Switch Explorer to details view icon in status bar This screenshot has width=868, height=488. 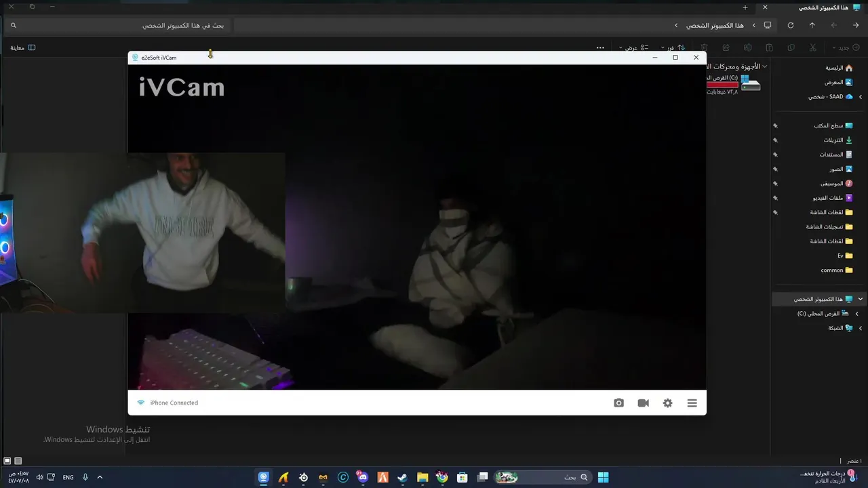point(18,461)
